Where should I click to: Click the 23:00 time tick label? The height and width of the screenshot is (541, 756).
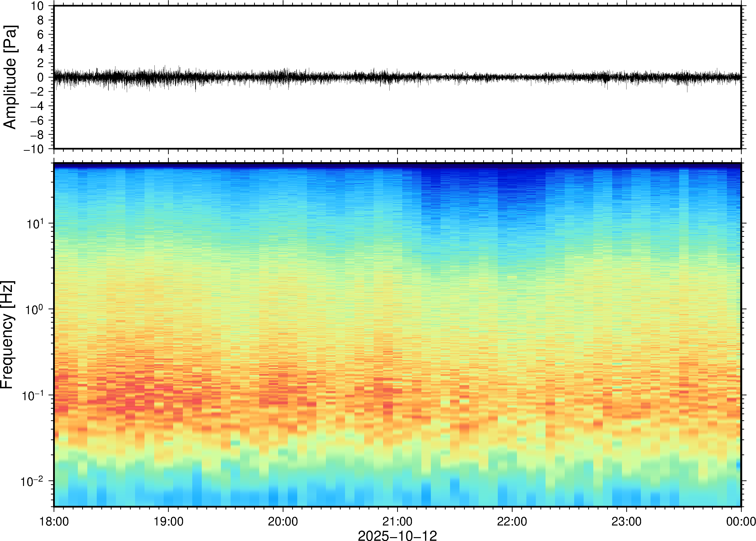click(x=626, y=521)
